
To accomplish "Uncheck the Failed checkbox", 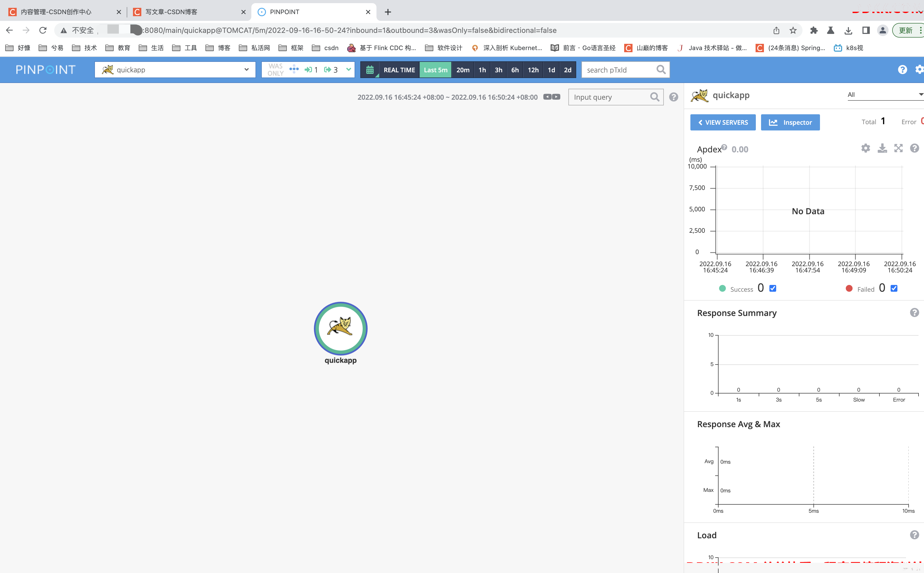I will click(x=894, y=288).
